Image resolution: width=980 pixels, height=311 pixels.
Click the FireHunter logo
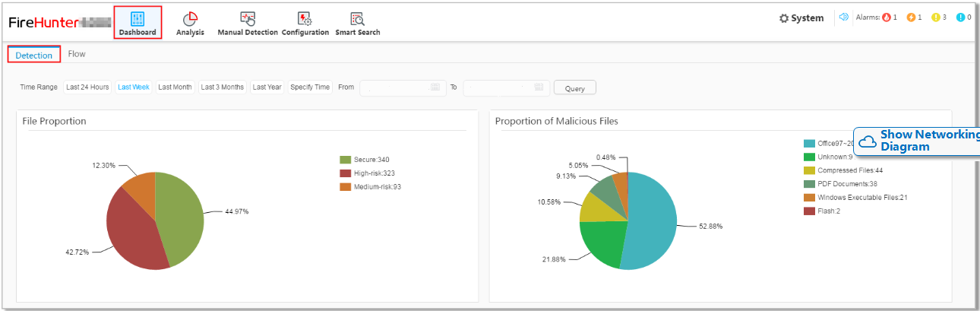click(43, 23)
